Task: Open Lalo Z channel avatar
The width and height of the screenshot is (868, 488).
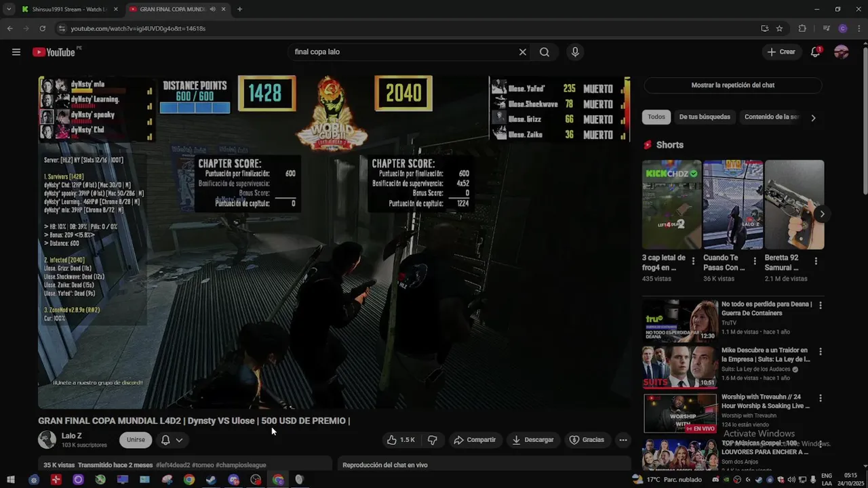Action: (x=47, y=440)
